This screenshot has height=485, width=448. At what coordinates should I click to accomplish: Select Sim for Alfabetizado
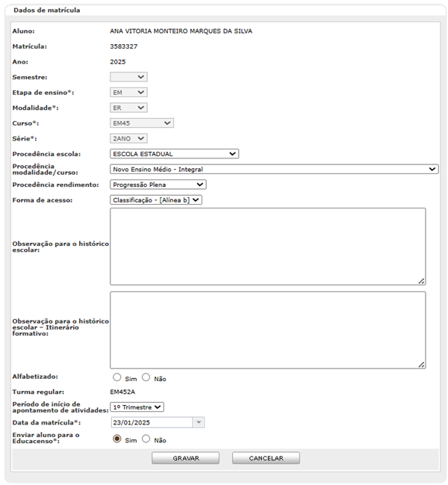pyautogui.click(x=116, y=378)
